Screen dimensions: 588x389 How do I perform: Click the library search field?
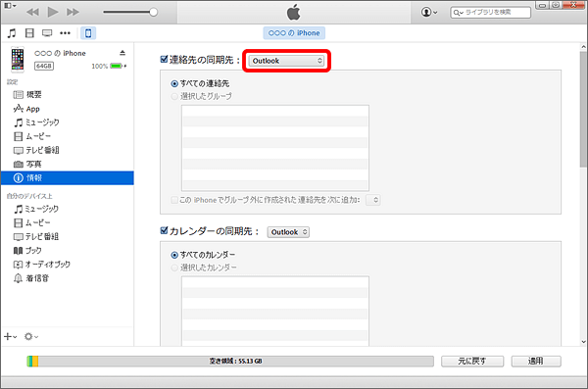click(x=491, y=12)
